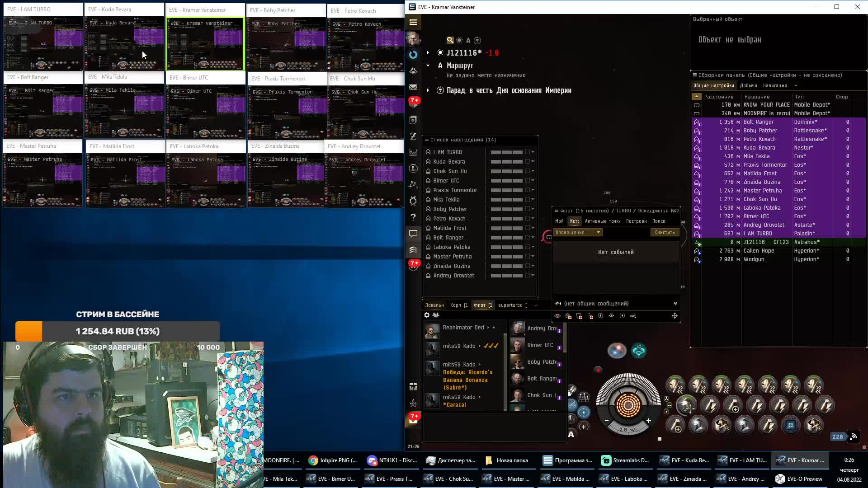This screenshot has width=868, height=488.
Task: Click the fleet watch eye icon
Action: (557, 316)
